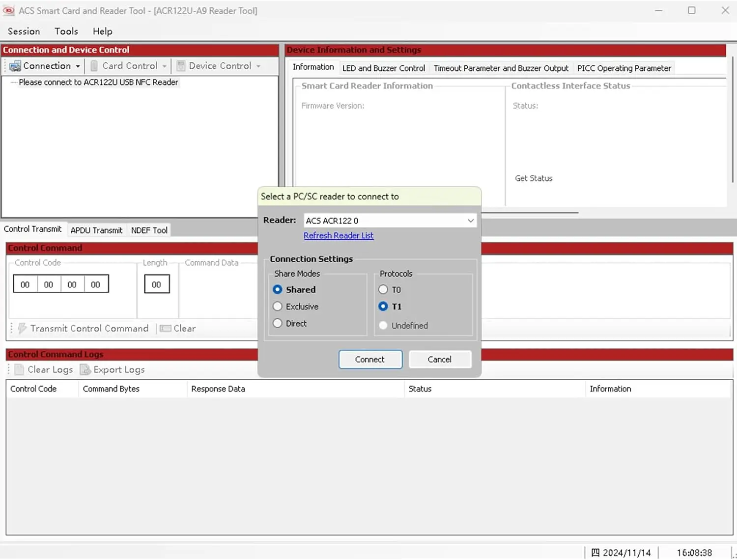Click the second Control Code byte field
The width and height of the screenshot is (737, 560).
pyautogui.click(x=49, y=284)
